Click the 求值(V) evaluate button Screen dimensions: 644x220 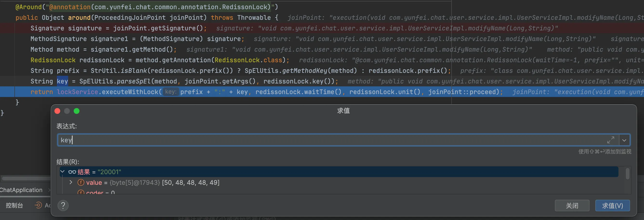point(612,206)
